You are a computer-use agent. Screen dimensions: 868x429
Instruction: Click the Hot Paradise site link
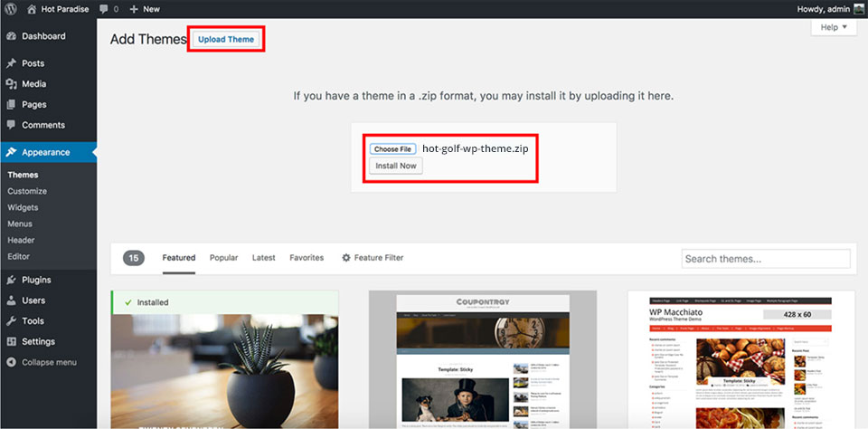coord(65,9)
